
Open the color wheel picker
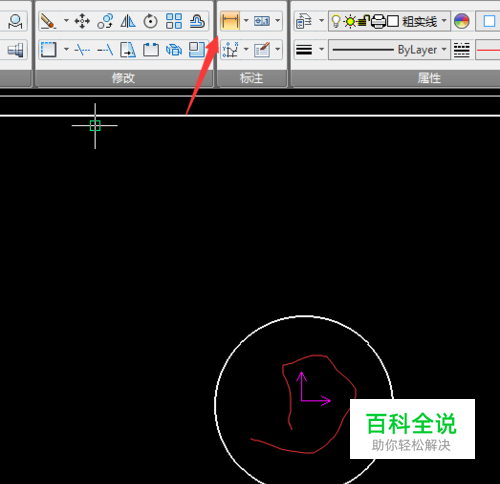(x=462, y=21)
